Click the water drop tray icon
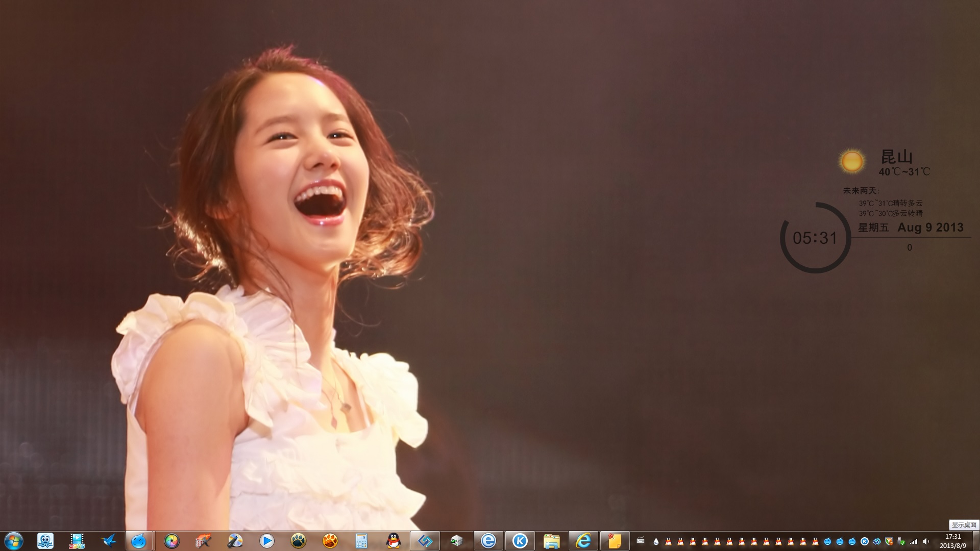This screenshot has width=980, height=551. tap(656, 541)
